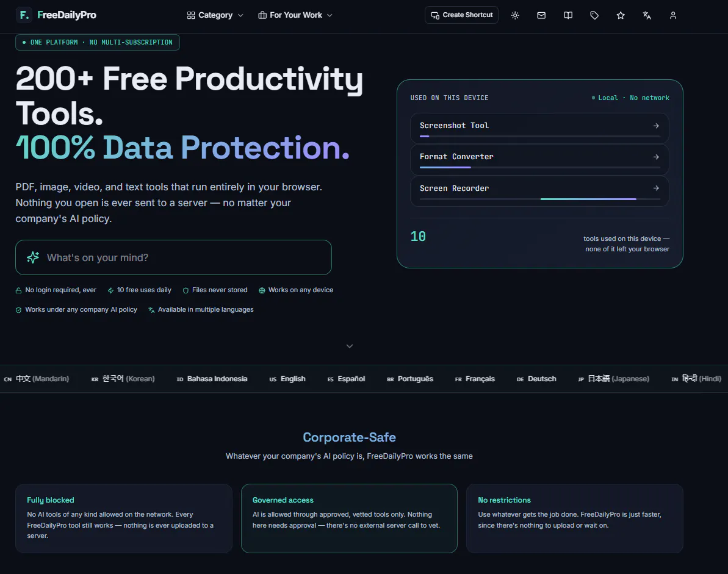The height and width of the screenshot is (574, 728).
Task: Click the Category grid icon
Action: pos(191,15)
